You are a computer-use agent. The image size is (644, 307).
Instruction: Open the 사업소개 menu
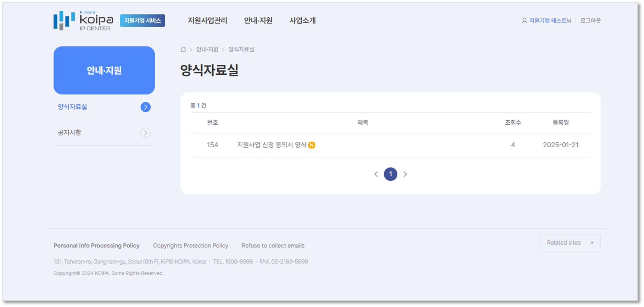click(302, 21)
